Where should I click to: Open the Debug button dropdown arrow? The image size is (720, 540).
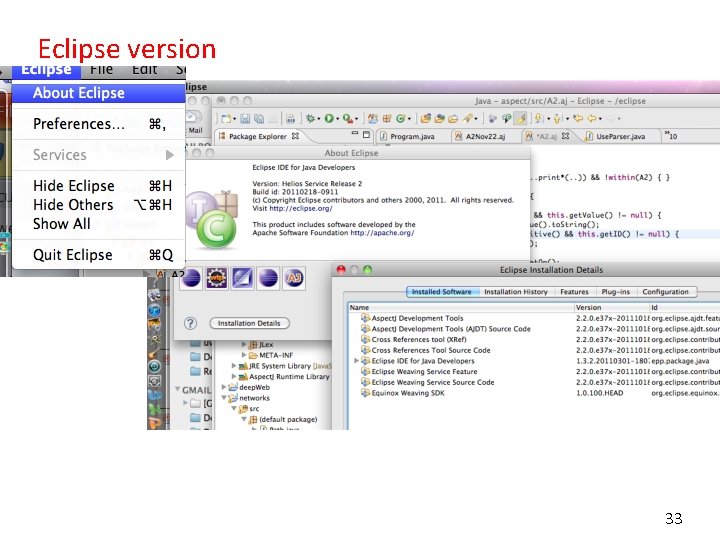[x=319, y=119]
